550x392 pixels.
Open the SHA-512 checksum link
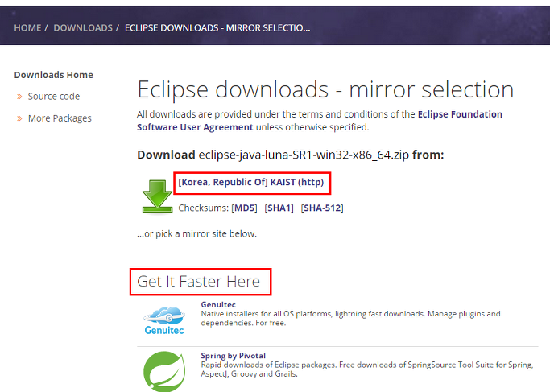(322, 208)
